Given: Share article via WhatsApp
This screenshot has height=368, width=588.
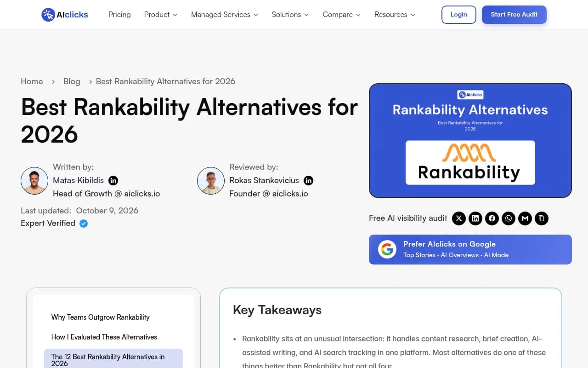Looking at the screenshot, I should [x=509, y=218].
